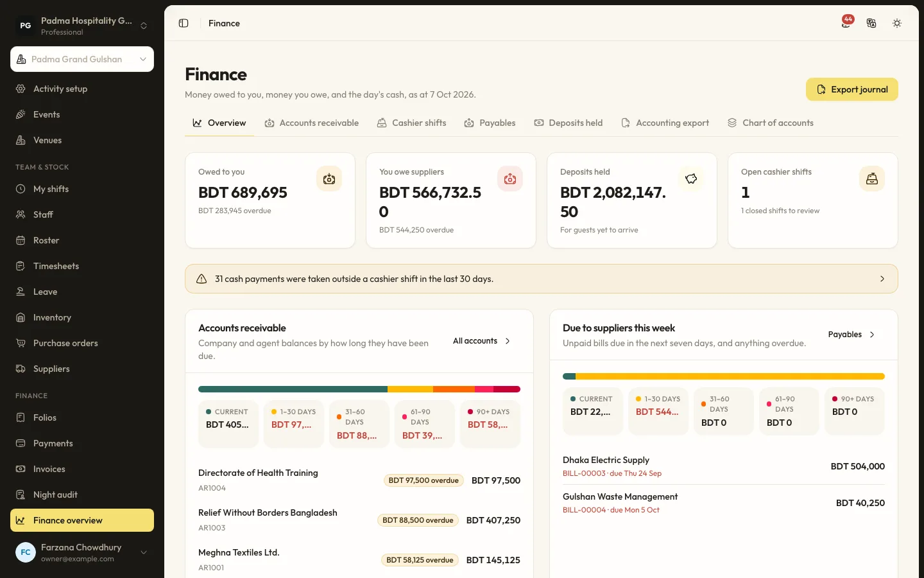Open Staff page in sidebar
The image size is (924, 578).
[82, 215]
